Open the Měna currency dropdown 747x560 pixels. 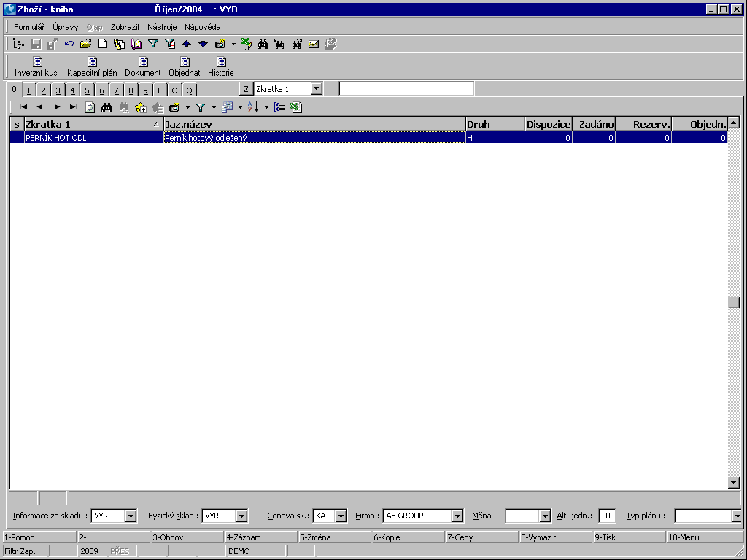546,516
